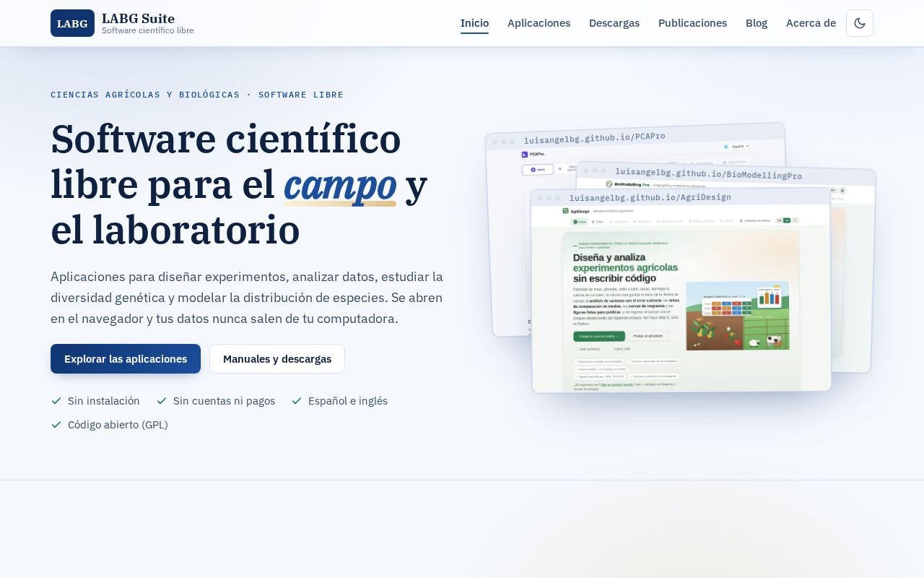Click the Código abierto (GPL) label

pos(118,425)
